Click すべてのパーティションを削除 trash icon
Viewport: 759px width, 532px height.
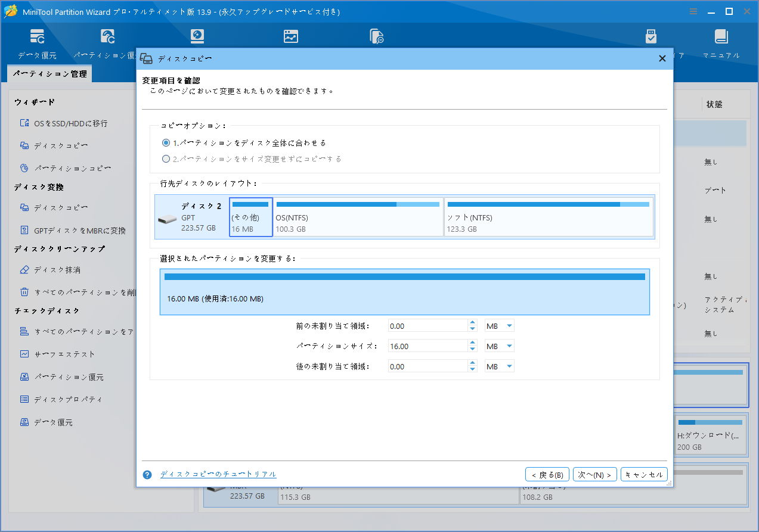[24, 292]
